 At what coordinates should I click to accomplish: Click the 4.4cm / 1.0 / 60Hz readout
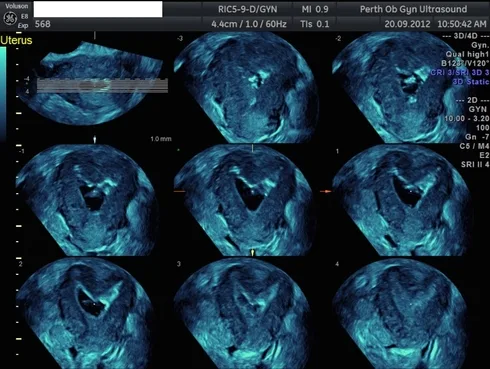pos(249,24)
